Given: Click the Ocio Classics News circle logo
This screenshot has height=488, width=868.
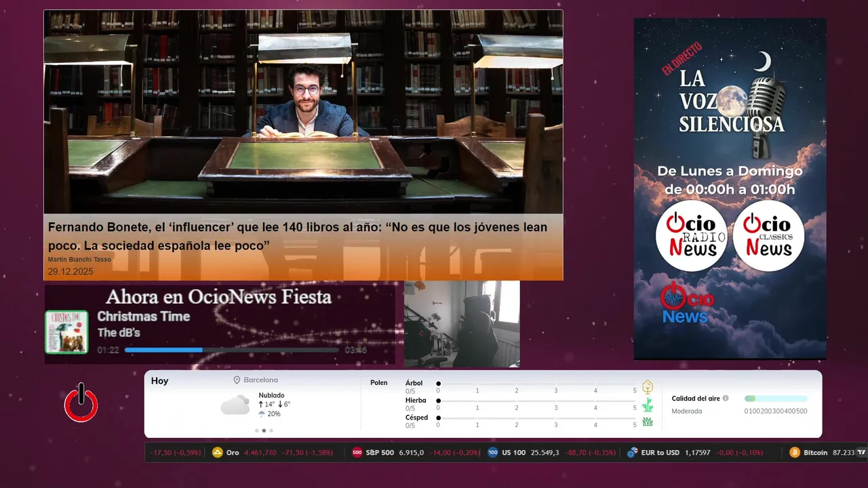Looking at the screenshot, I should [768, 236].
